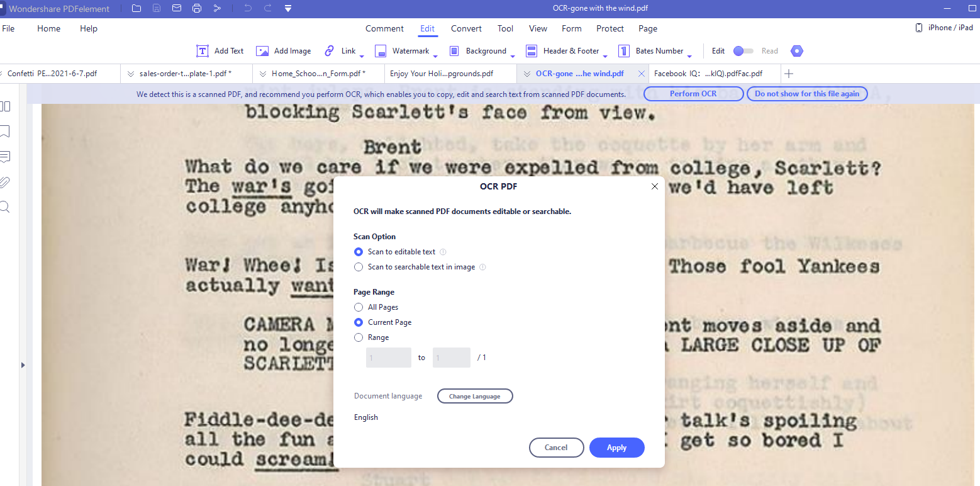This screenshot has height=486, width=980.
Task: Click the range end page field
Action: coord(452,358)
